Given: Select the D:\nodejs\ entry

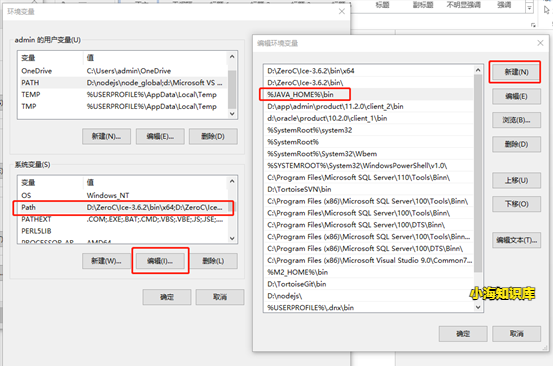Looking at the screenshot, I should [x=368, y=296].
